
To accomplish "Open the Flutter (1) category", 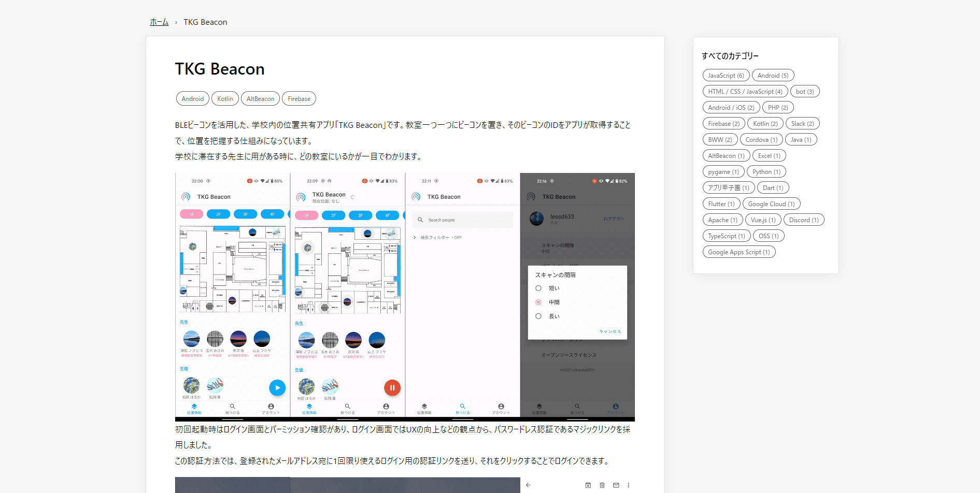I will (721, 204).
